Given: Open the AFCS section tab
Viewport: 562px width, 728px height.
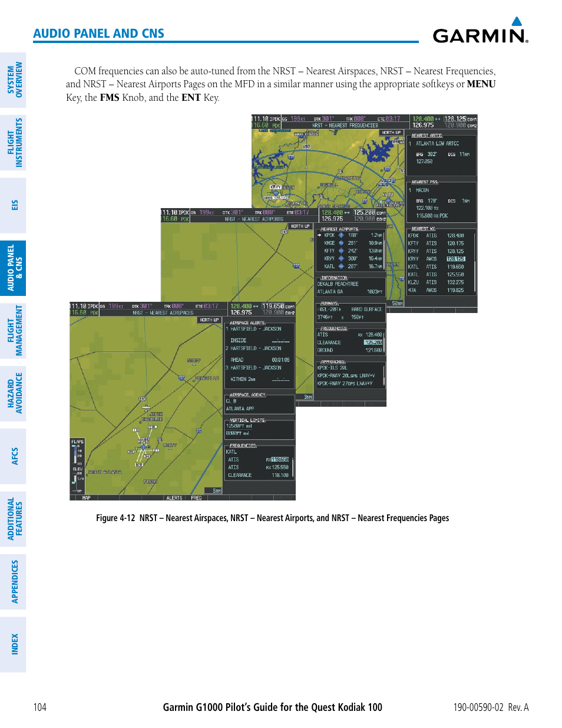Looking at the screenshot, I should [13, 456].
